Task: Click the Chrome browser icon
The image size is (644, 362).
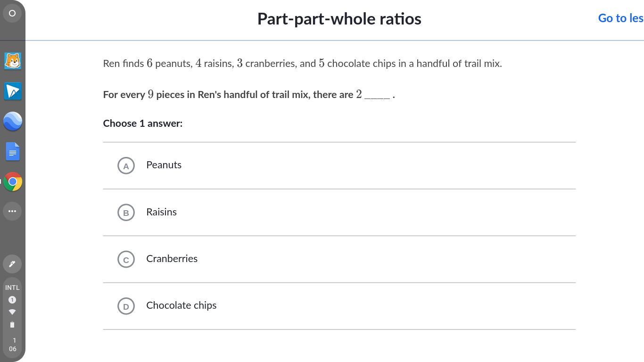Action: tap(13, 181)
